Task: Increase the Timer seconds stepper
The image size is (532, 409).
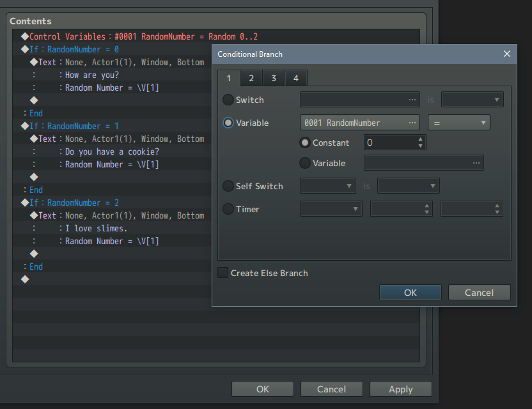Action: point(497,206)
